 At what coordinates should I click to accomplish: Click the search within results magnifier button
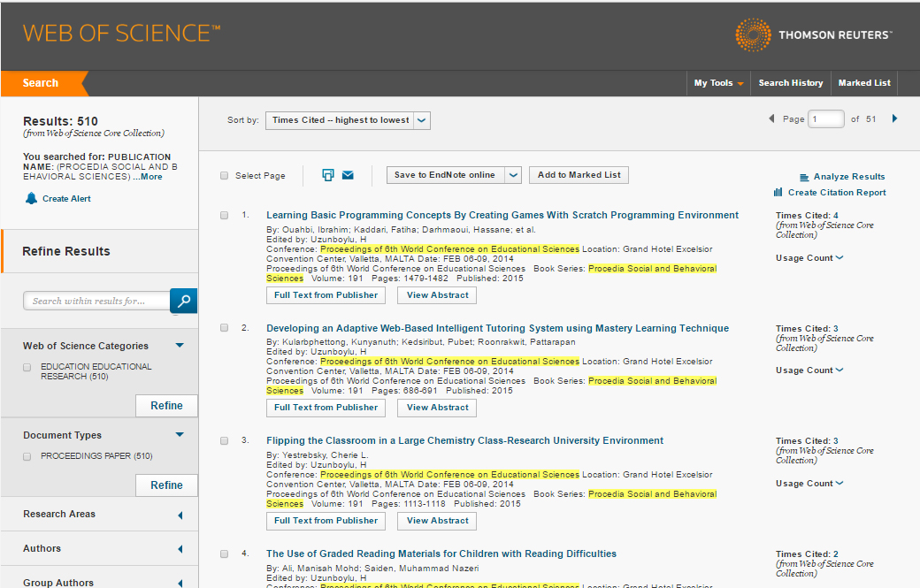click(x=184, y=301)
